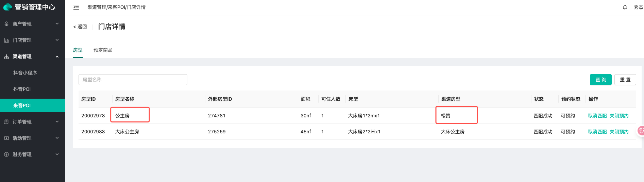Click the sidebar collapse hamburger icon
Viewport: 644px width, 182px height.
pyautogui.click(x=76, y=7)
